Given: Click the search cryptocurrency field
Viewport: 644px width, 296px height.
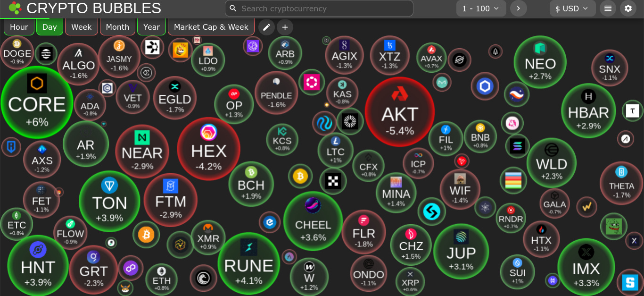Looking at the screenshot, I should click(x=319, y=8).
